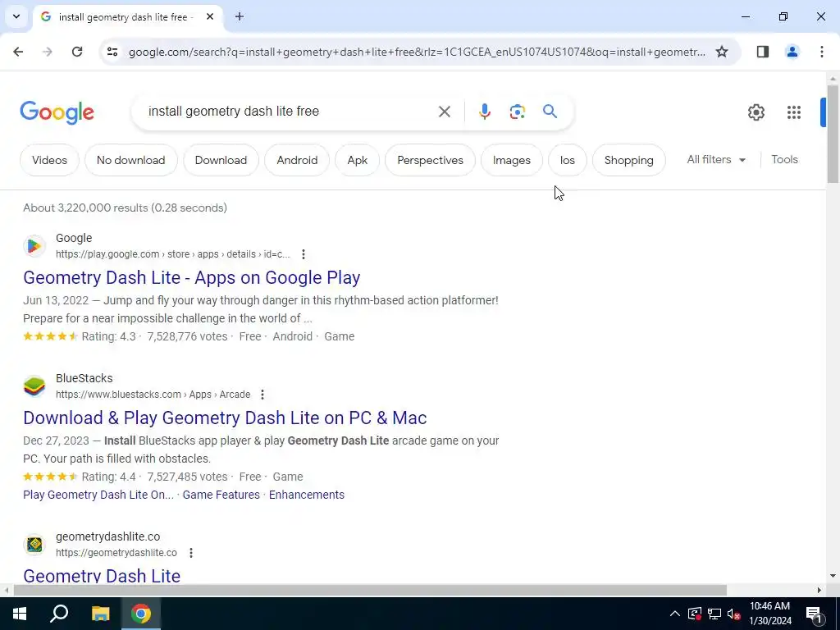Click the address bar URL

click(x=417, y=52)
